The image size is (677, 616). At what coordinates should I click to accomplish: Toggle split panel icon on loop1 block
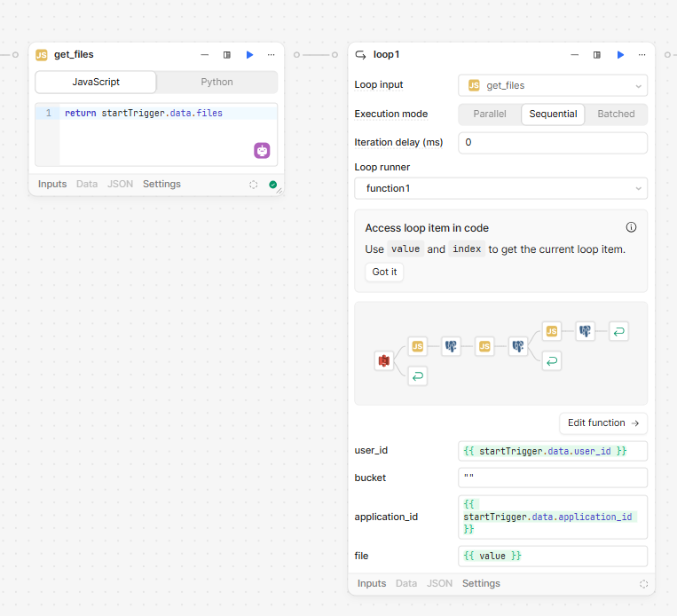[596, 55]
